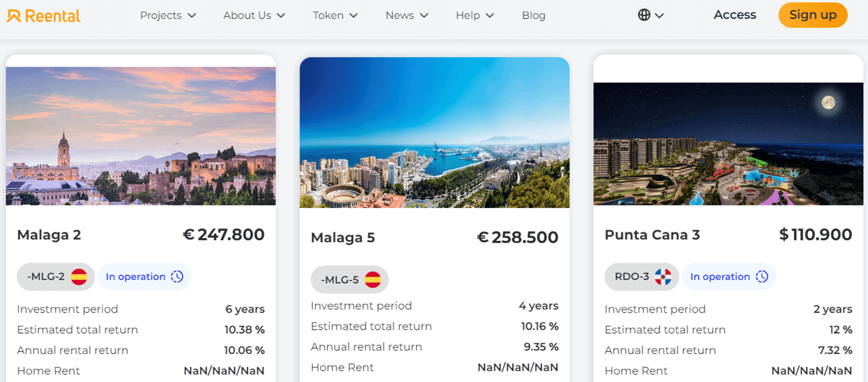Open the News menu
This screenshot has height=382, width=868.
407,15
